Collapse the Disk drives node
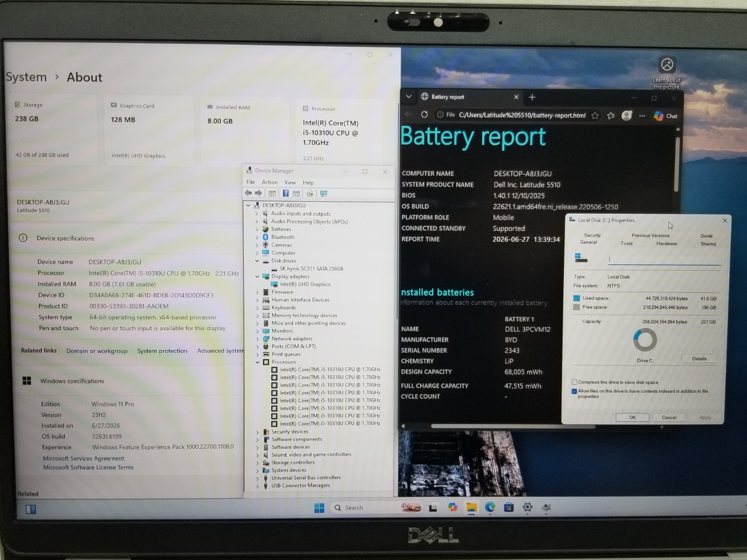The image size is (747, 560). (257, 261)
